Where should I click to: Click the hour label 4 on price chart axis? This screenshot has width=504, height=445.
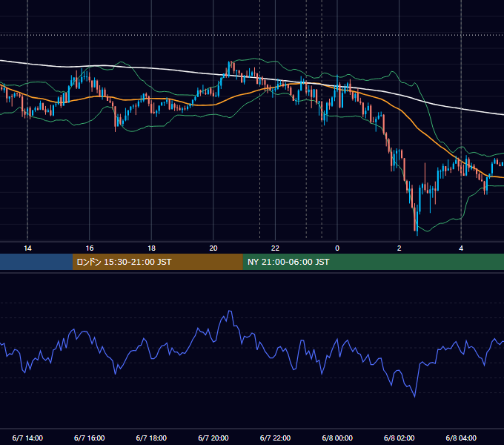tap(461, 248)
